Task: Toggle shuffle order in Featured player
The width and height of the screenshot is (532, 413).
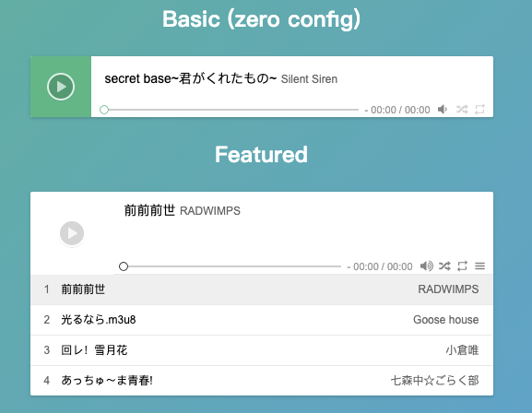Action: [x=444, y=265]
